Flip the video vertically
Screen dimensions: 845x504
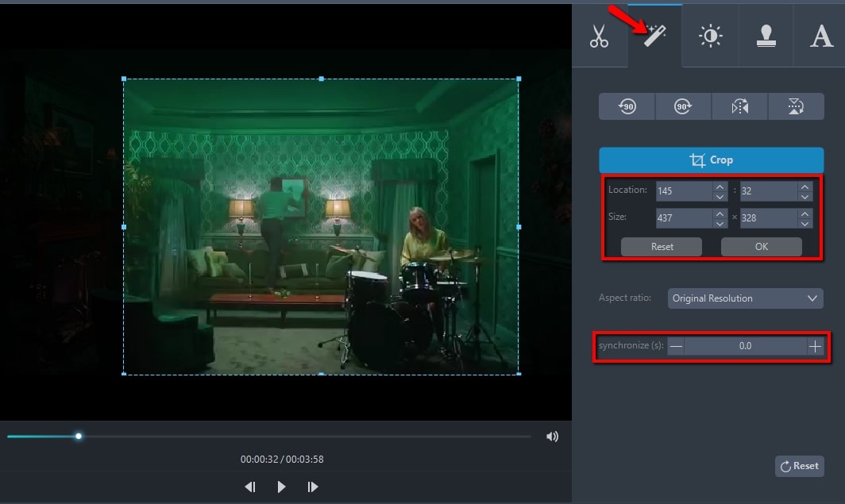[x=796, y=106]
